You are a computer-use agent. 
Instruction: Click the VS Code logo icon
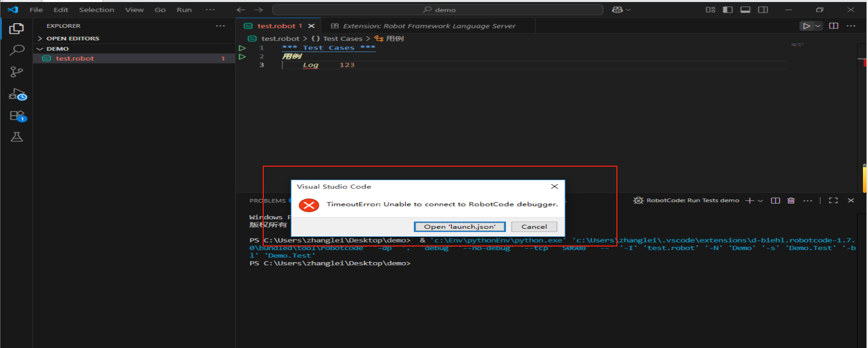point(13,10)
